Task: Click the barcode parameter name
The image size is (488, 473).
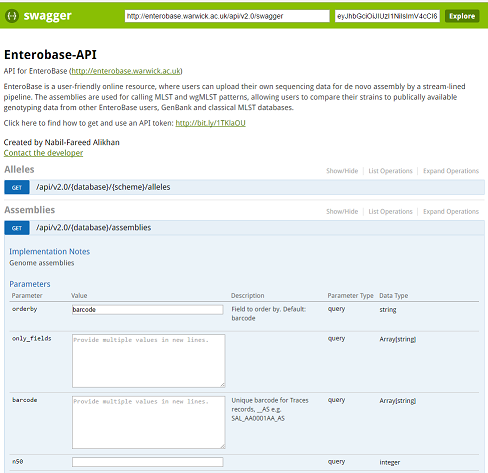Action: coord(25,400)
